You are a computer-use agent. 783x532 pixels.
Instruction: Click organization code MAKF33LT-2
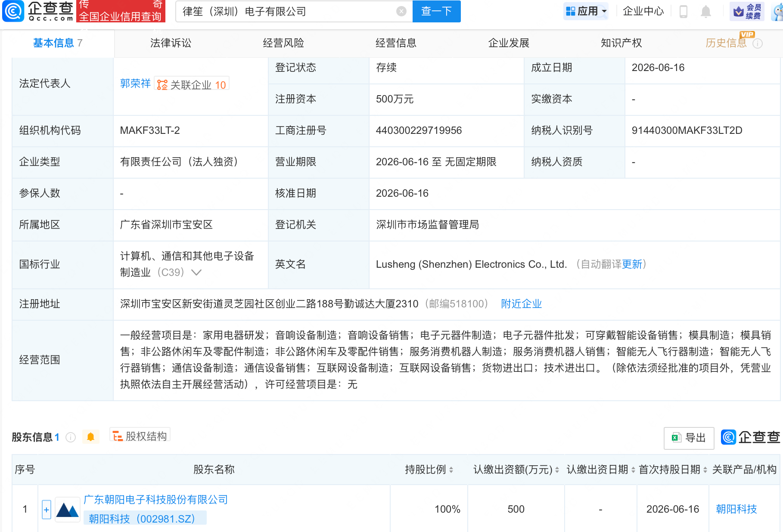150,130
